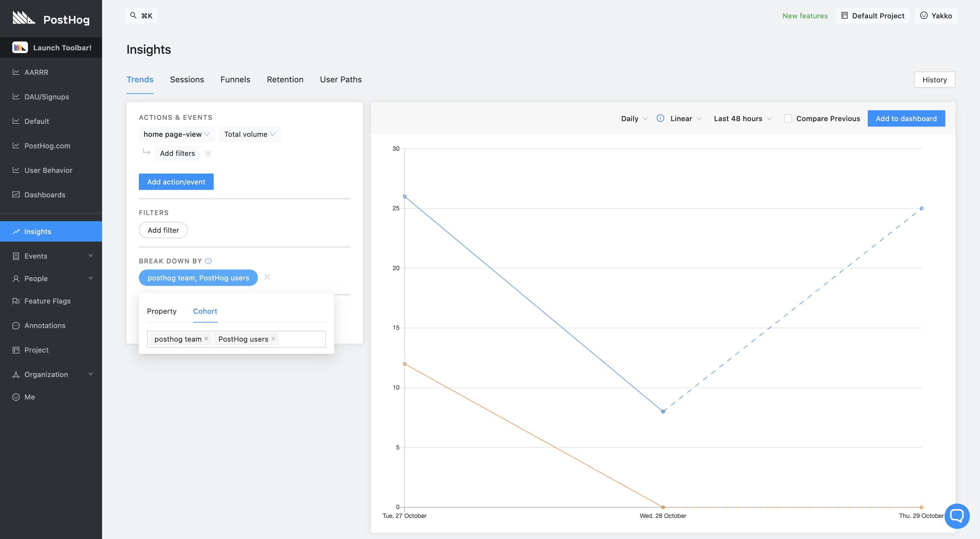Viewport: 980px width, 539px height.
Task: Open the Total volume dropdown
Action: [249, 134]
